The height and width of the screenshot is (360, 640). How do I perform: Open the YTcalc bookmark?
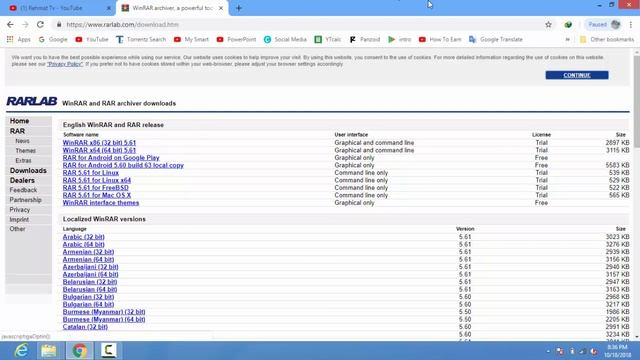tap(328, 39)
